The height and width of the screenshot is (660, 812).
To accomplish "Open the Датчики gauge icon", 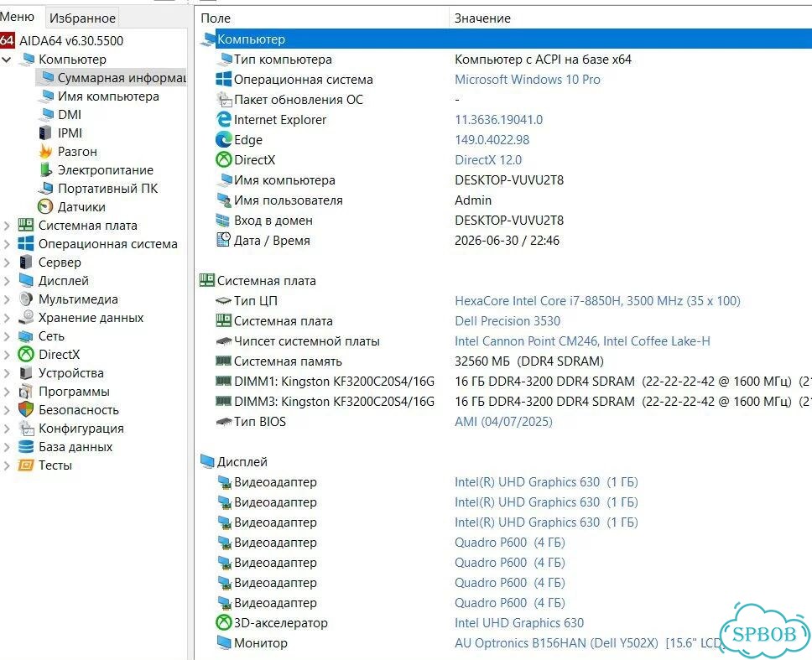I will 45,206.
